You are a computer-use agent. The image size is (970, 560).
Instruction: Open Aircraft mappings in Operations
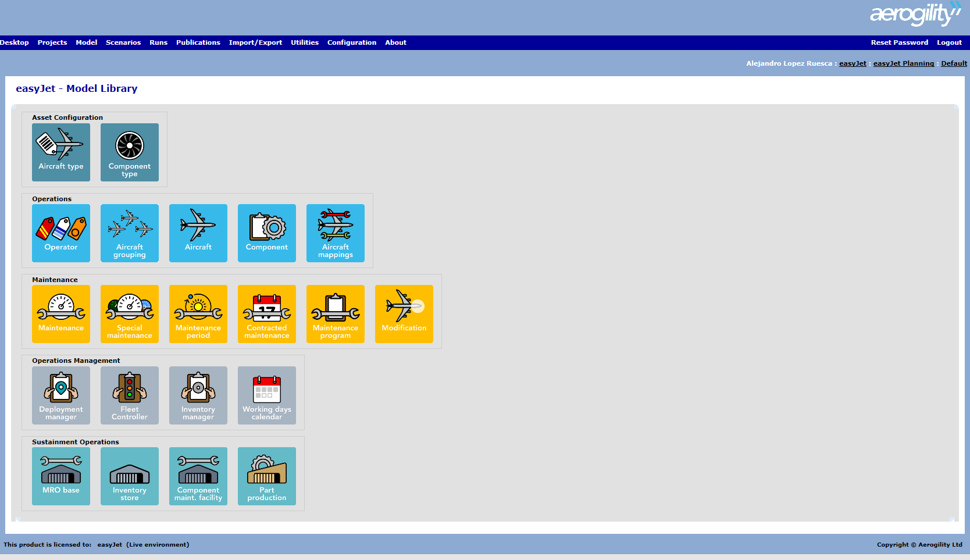click(x=336, y=233)
